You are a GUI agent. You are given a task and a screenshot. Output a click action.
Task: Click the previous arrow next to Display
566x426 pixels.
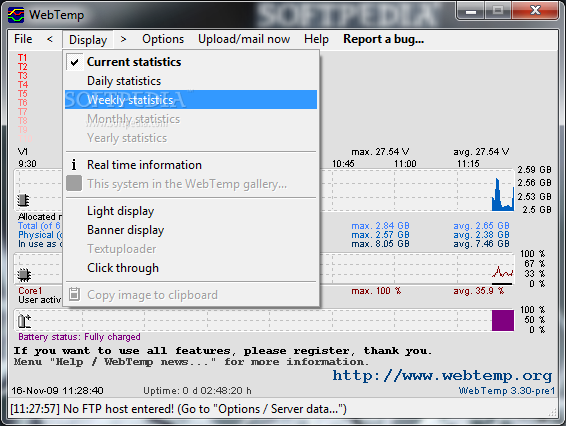click(50, 39)
